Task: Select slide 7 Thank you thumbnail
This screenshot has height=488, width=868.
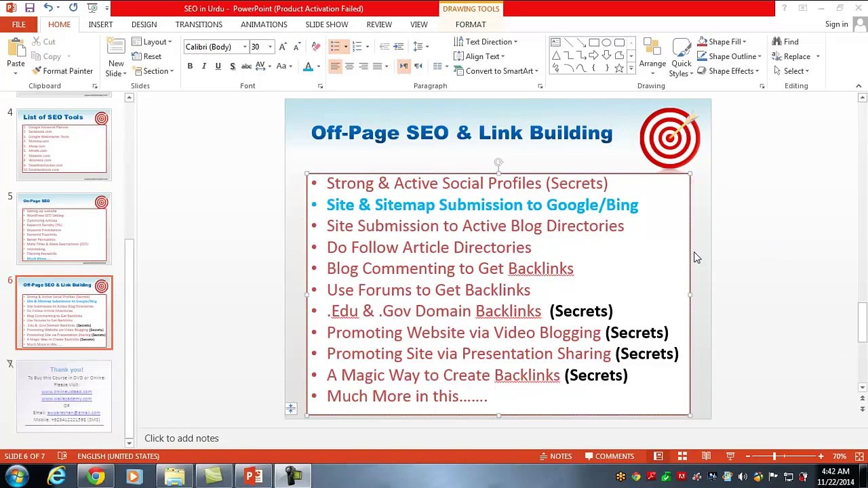Action: (x=64, y=396)
